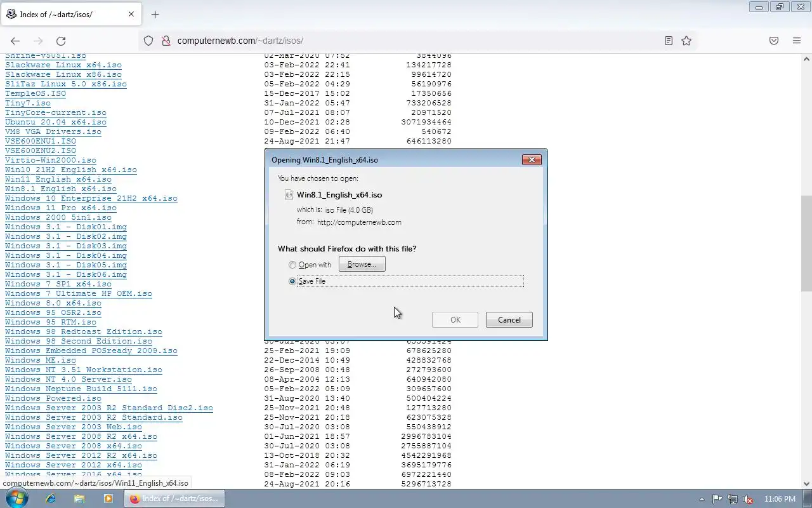Screen dimensions: 812x508
Task: Open TempleOS.ISO link
Action: [x=36, y=93]
